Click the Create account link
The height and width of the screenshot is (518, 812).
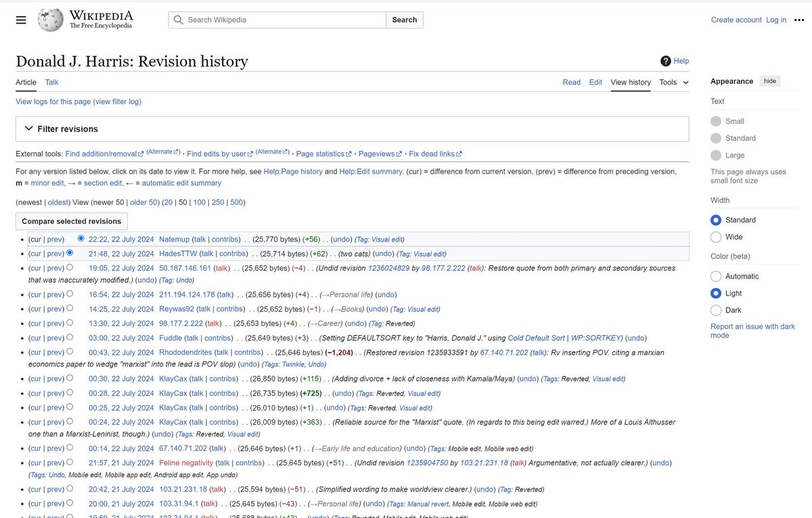[736, 20]
